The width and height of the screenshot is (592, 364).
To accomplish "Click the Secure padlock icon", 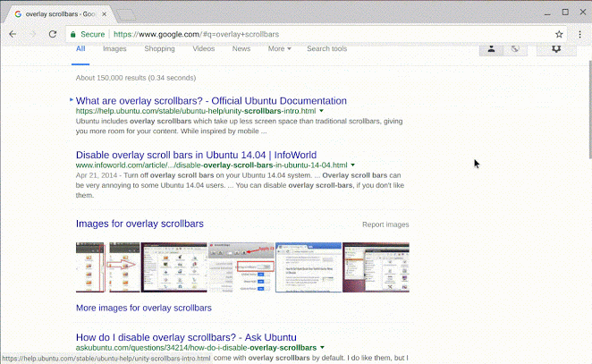I will coord(75,34).
